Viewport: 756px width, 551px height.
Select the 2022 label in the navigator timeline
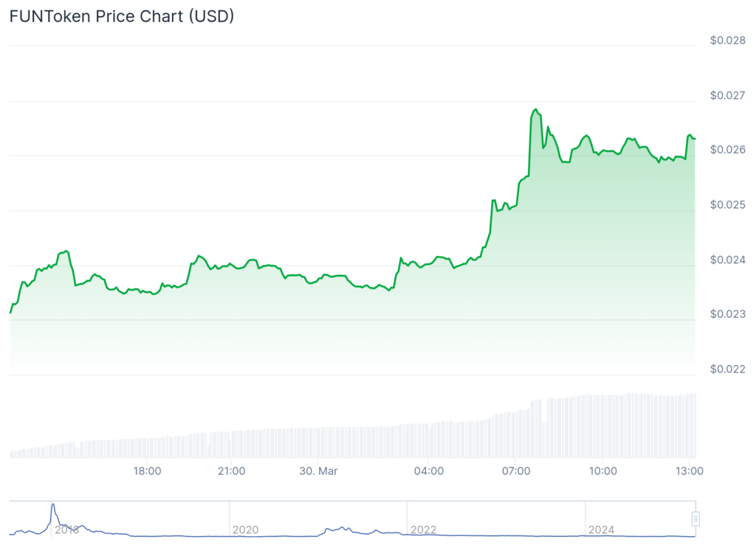pyautogui.click(x=423, y=530)
